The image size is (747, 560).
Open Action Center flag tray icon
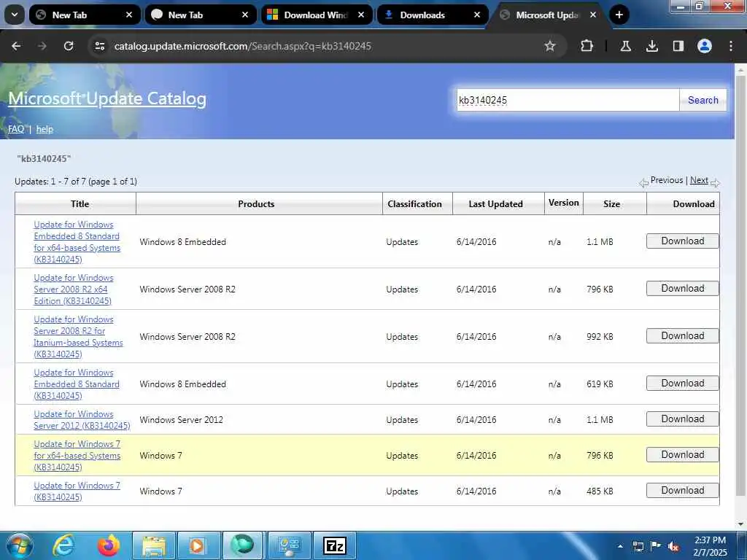[656, 546]
